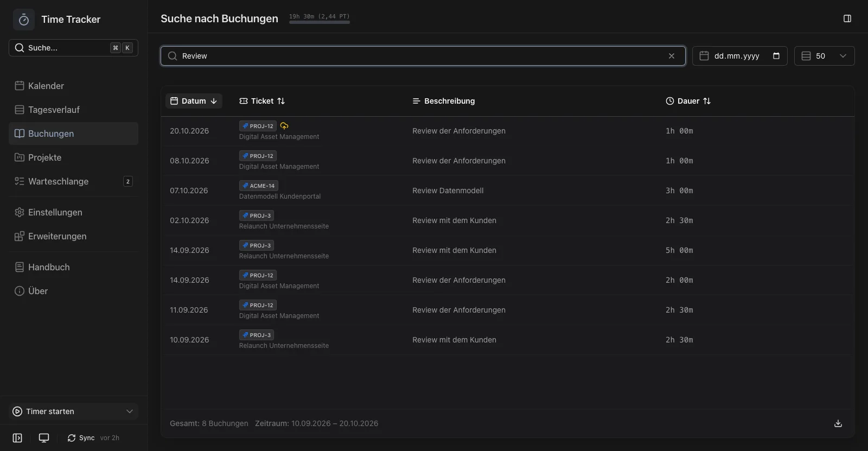The height and width of the screenshot is (451, 868).
Task: Open the 50 rows-per-page dropdown
Action: coord(824,56)
